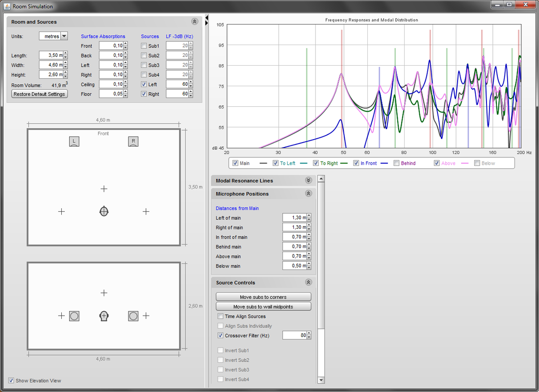Enable Time Align Sources

click(x=220, y=316)
